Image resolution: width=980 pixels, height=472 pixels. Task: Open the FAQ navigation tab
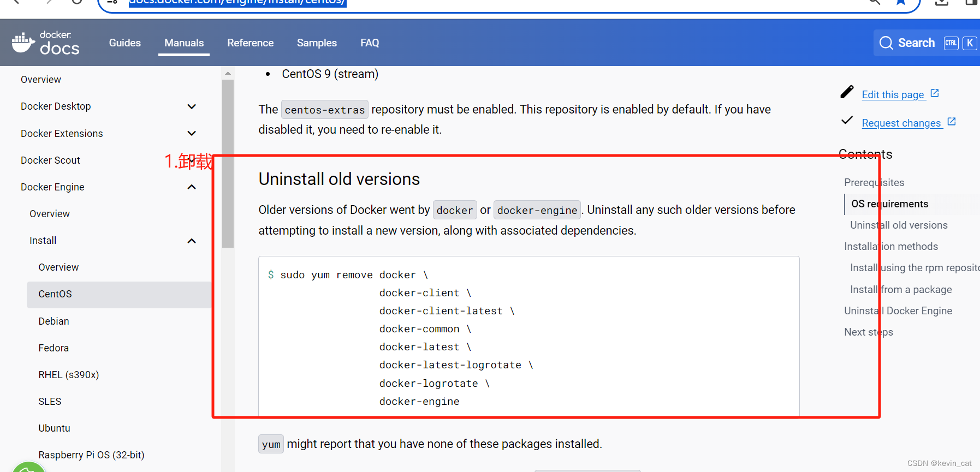[370, 43]
